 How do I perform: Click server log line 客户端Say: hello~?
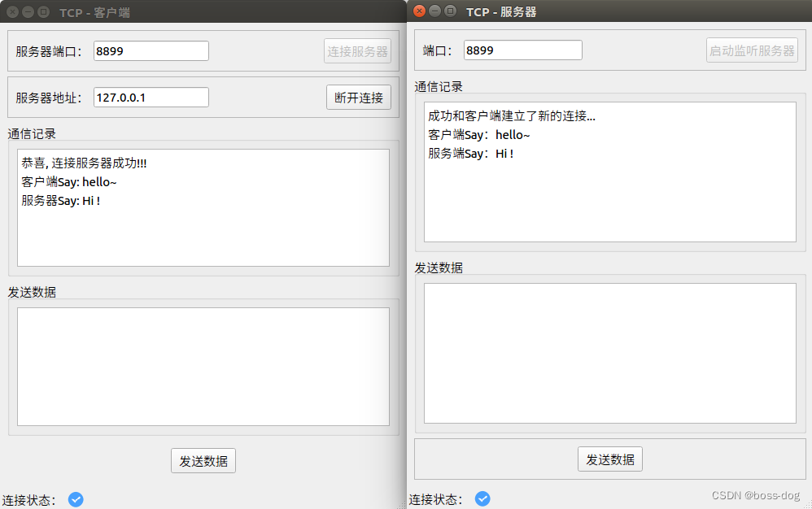pyautogui.click(x=479, y=135)
